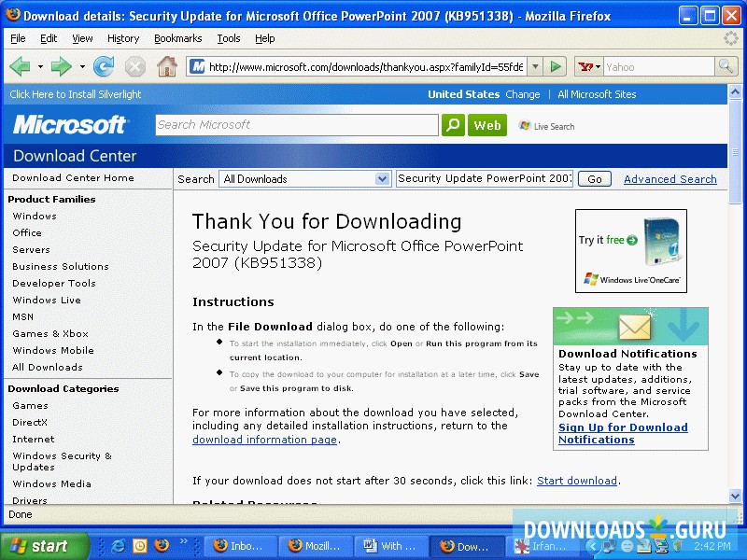Image resolution: width=747 pixels, height=560 pixels.
Task: Launch Internet Explorer from Quick Launch
Action: (118, 546)
